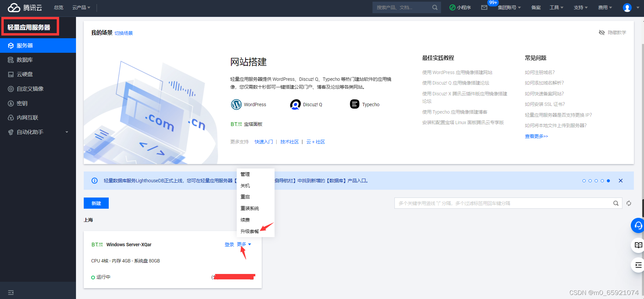
Task: Expand the 费用 dropdown
Action: (x=605, y=7)
